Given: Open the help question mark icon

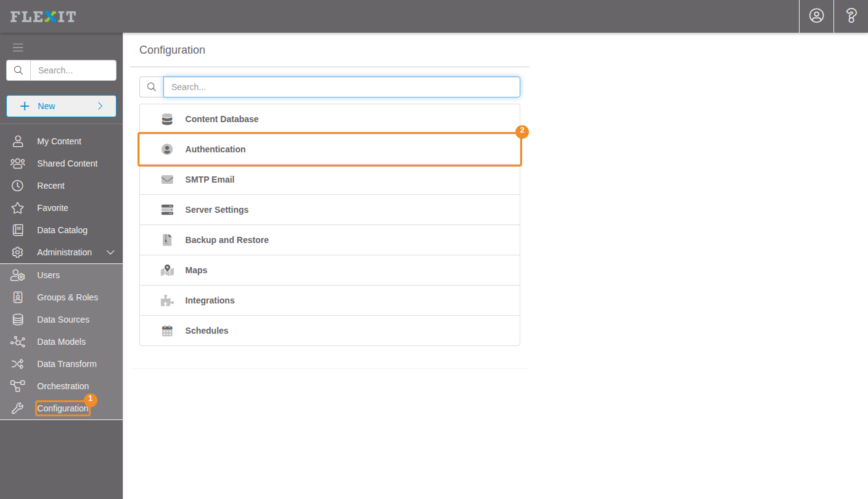Looking at the screenshot, I should pyautogui.click(x=851, y=16).
